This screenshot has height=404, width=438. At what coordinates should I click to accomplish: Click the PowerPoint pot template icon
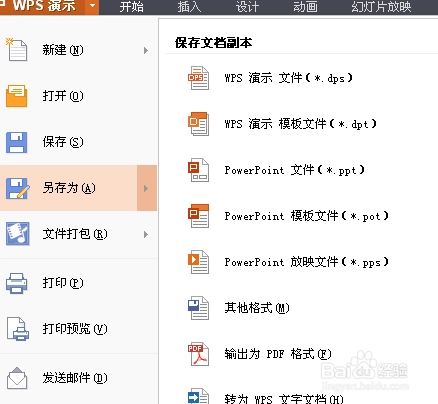[198, 216]
